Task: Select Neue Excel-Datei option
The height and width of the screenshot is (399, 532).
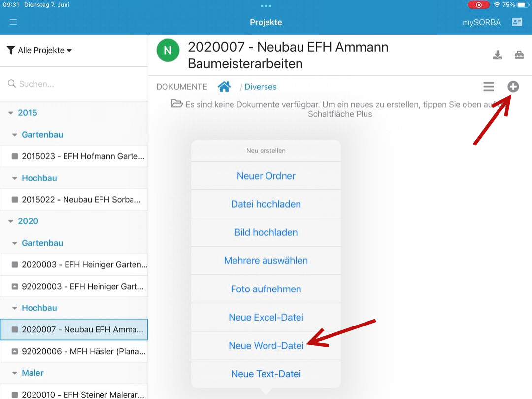Action: pyautogui.click(x=266, y=317)
